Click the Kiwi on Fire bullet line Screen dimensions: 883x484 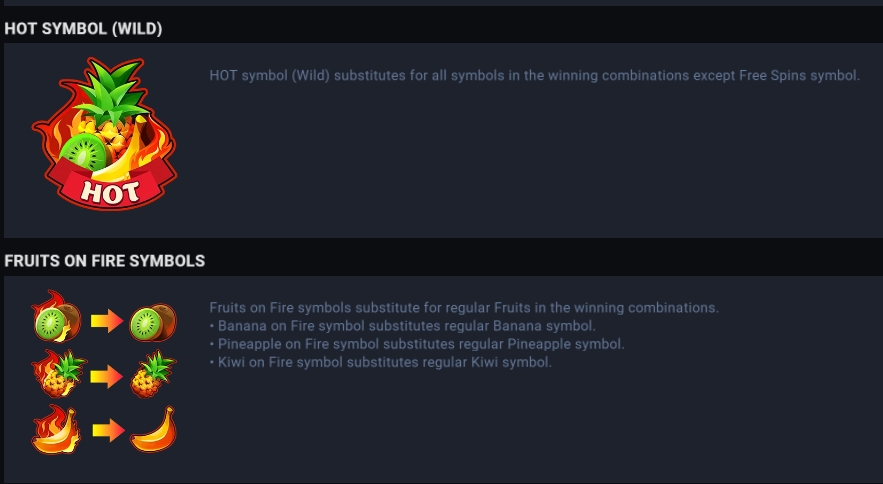(381, 362)
